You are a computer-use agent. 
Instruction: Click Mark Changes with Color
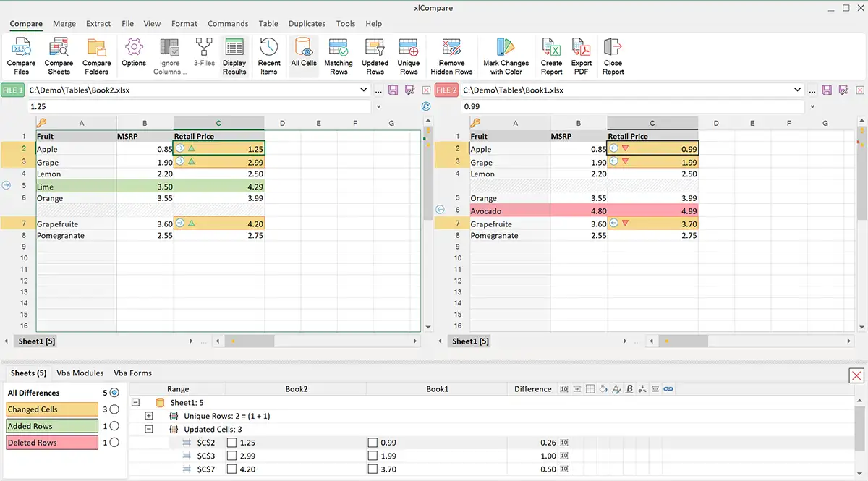pos(506,56)
